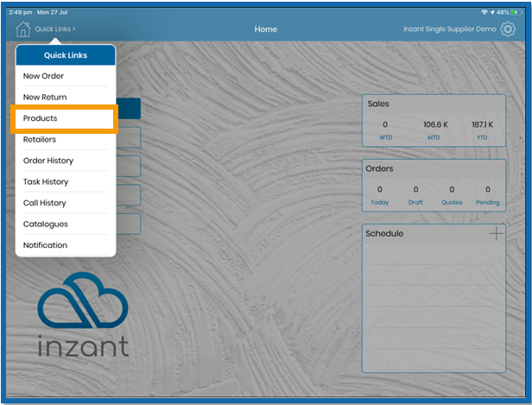532x405 pixels.
Task: Go to Order History
Action: [66, 161]
